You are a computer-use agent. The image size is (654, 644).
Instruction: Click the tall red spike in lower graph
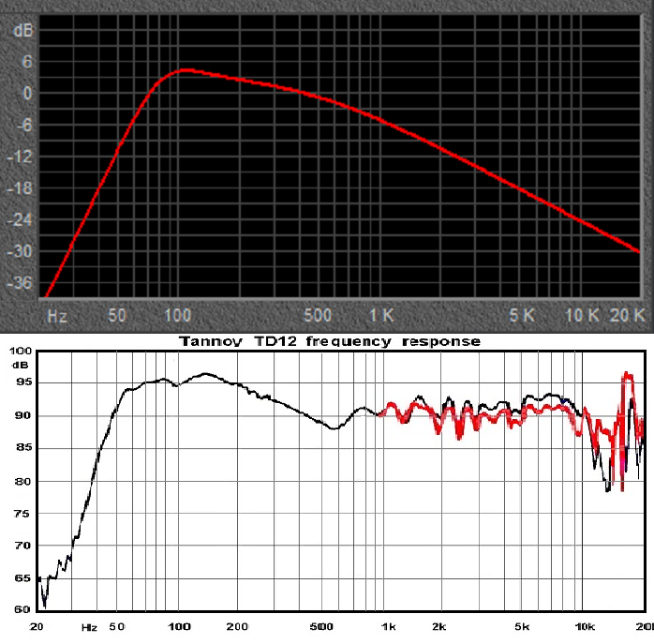pos(627,377)
